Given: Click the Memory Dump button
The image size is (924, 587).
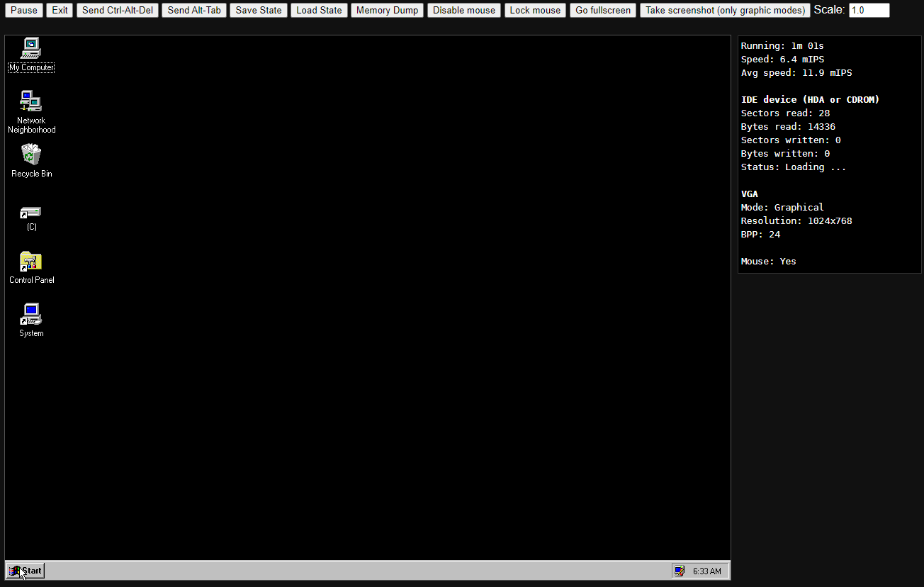Looking at the screenshot, I should point(388,11).
